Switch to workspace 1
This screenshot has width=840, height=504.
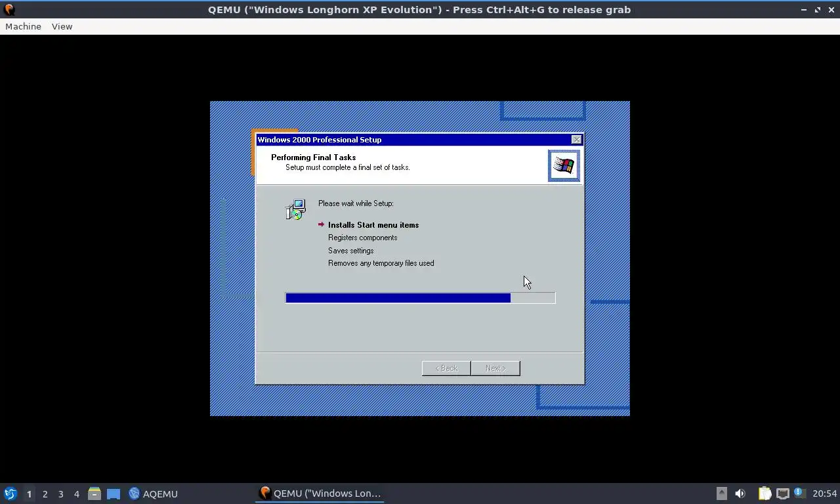(29, 493)
